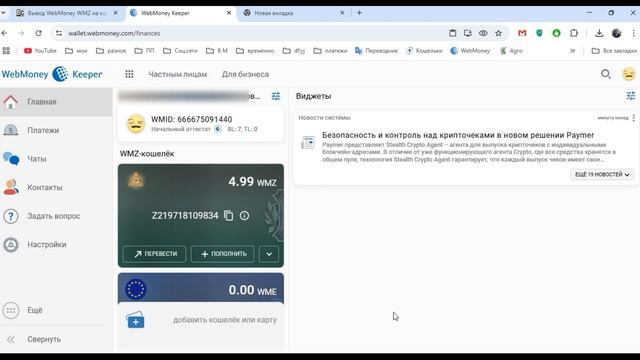This screenshot has height=360, width=640.
Task: Open the Контакты section
Action: point(56,187)
